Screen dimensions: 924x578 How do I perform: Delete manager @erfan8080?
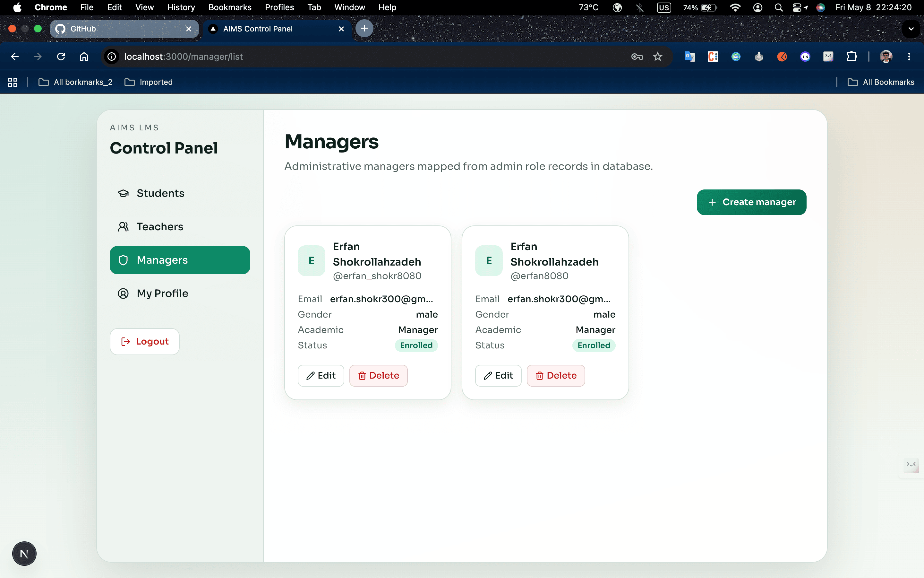click(556, 375)
